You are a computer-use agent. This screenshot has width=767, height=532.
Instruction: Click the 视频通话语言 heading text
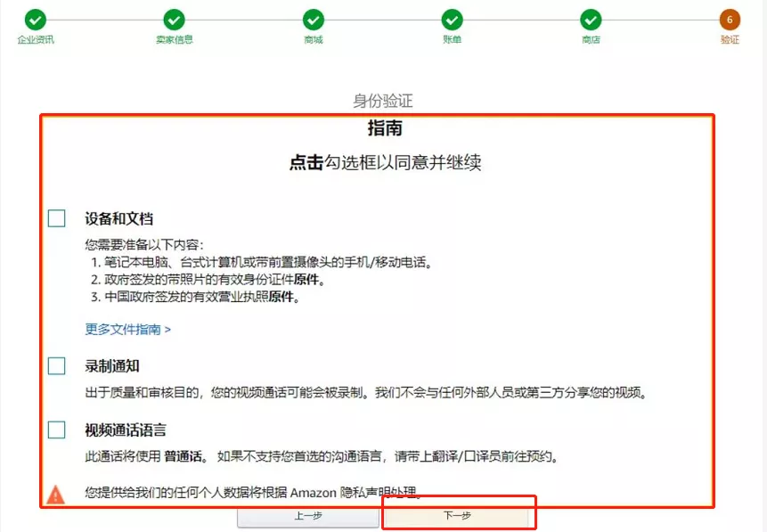pos(126,430)
